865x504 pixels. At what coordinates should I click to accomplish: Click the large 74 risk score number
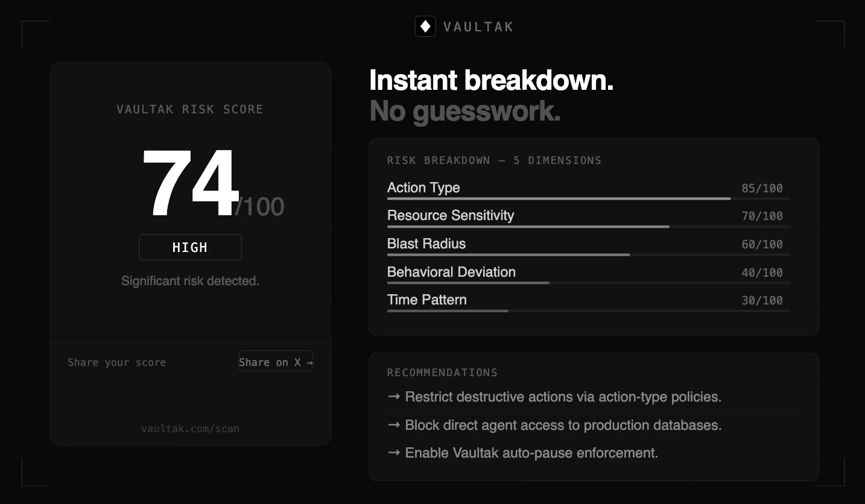point(190,183)
